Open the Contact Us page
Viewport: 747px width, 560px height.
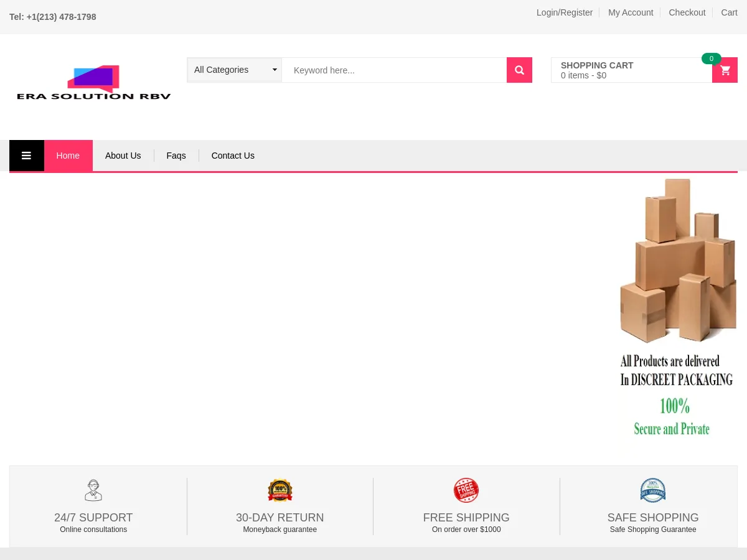click(232, 155)
